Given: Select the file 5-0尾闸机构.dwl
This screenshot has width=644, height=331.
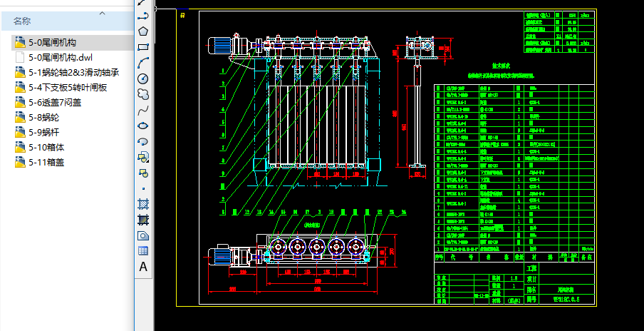Looking at the screenshot, I should coord(60,58).
